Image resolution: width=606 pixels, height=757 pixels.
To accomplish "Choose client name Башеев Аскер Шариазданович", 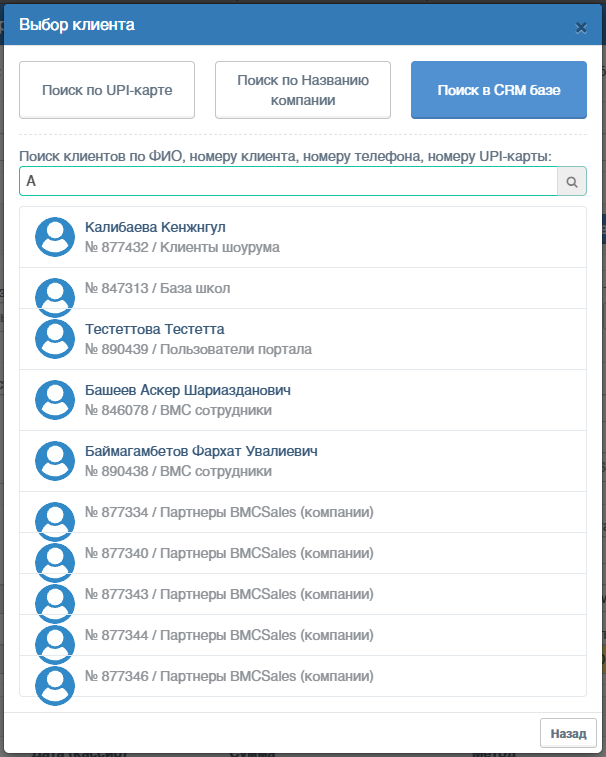I will coord(188,390).
